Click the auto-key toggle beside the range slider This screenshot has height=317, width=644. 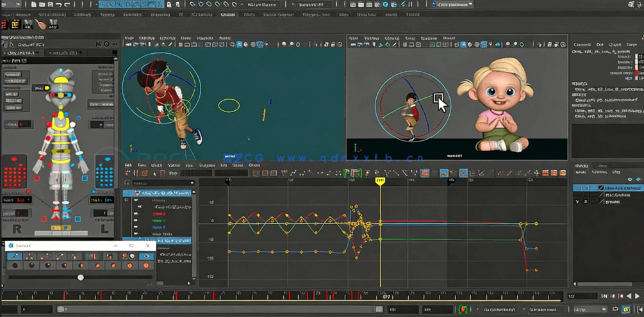463,309
